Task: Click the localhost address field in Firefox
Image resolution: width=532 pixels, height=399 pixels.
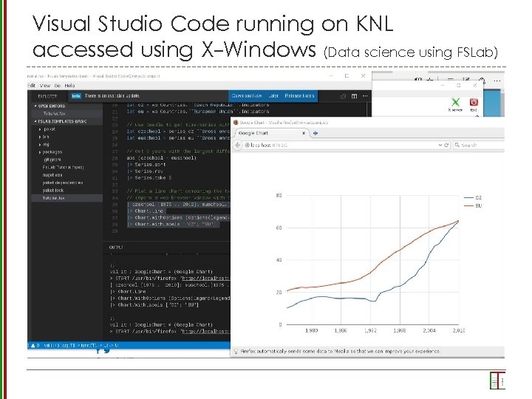Action: 341,145
